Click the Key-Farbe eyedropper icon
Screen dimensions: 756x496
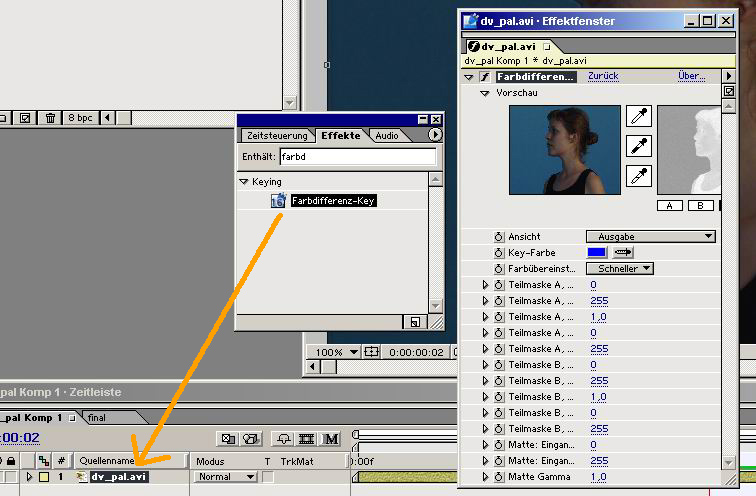point(623,253)
